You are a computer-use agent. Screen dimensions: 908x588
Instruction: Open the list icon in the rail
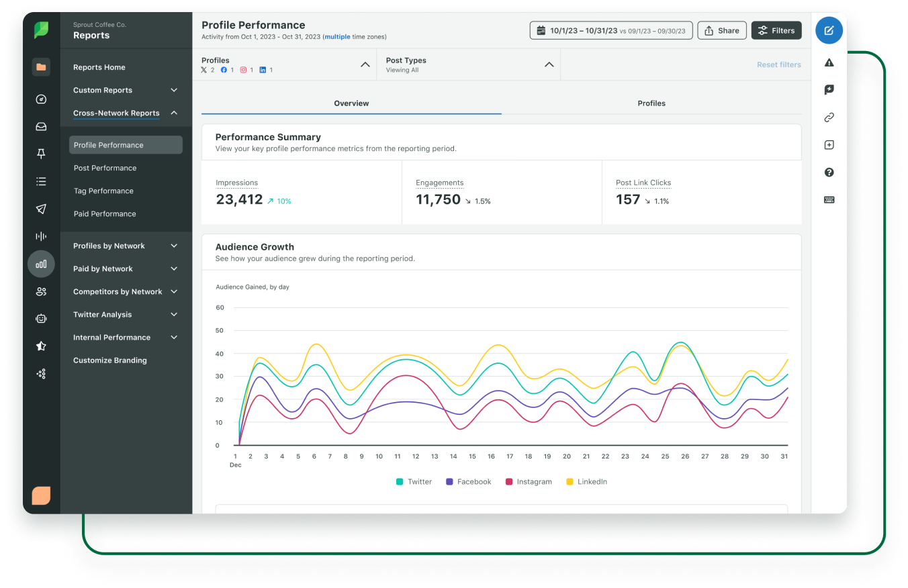tap(41, 181)
